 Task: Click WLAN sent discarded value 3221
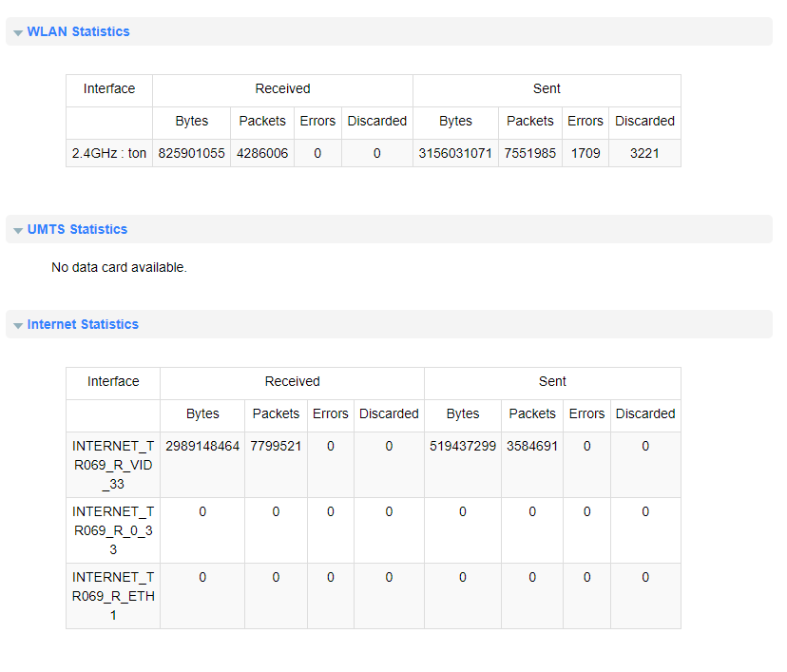pos(644,153)
